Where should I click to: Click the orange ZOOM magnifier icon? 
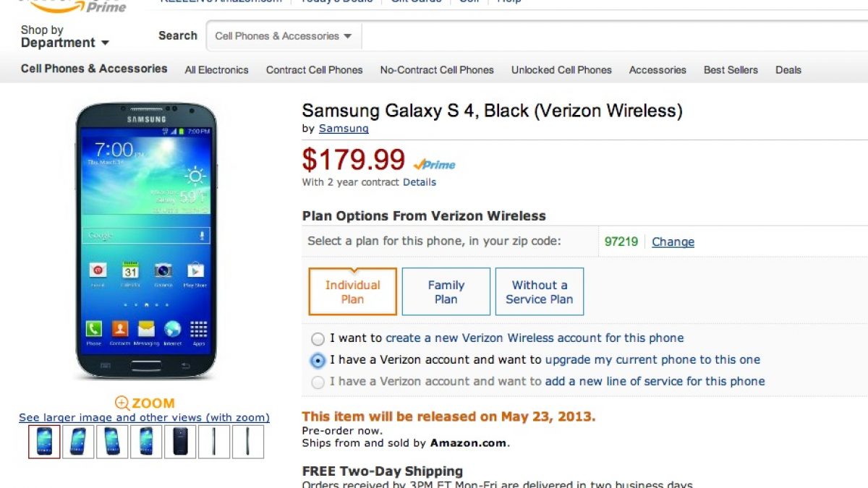[x=122, y=403]
